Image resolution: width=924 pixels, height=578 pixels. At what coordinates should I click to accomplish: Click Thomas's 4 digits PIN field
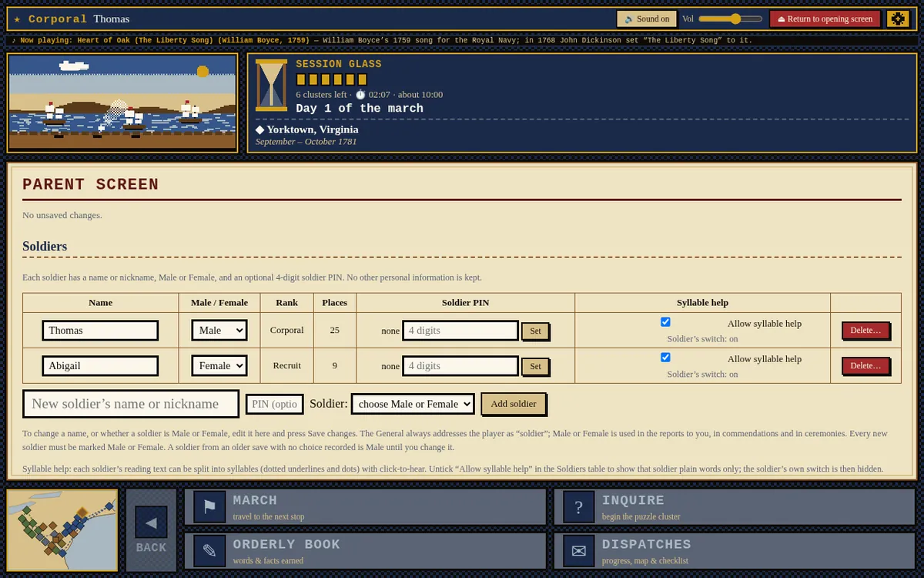click(x=460, y=330)
